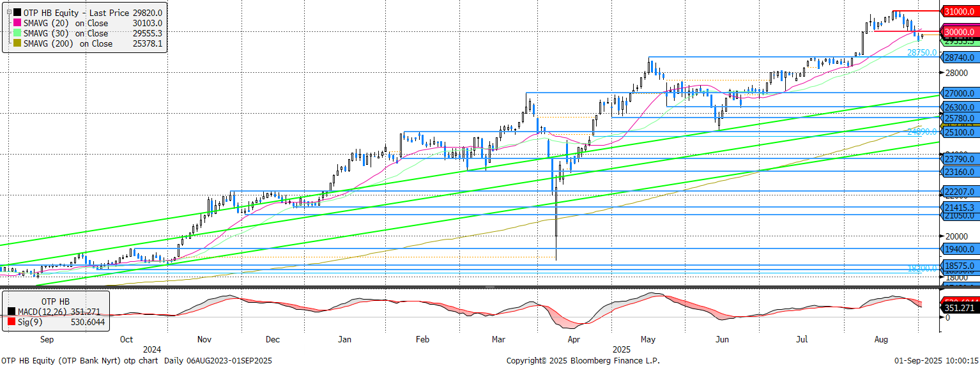Click the blue 26300.0 level label

(x=960, y=107)
